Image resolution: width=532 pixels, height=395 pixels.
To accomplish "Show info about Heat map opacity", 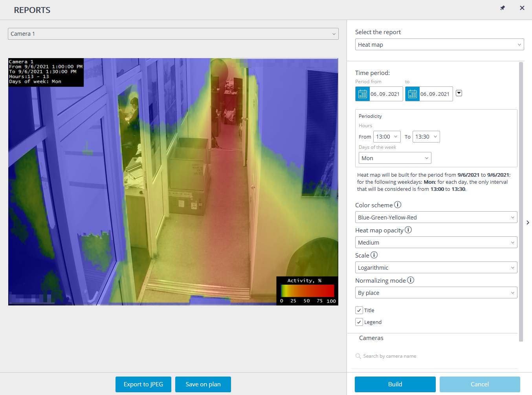I will coord(408,230).
